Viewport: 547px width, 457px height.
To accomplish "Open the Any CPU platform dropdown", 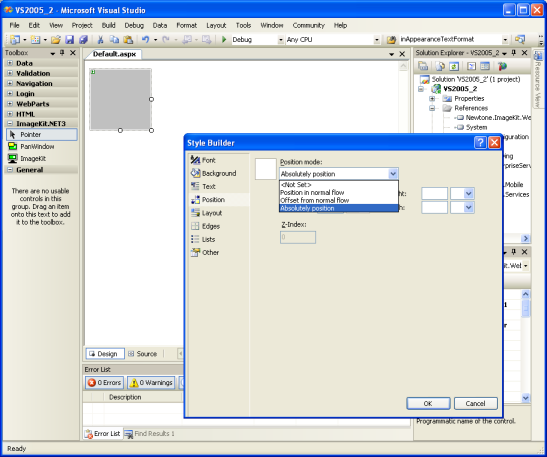I will click(x=376, y=40).
